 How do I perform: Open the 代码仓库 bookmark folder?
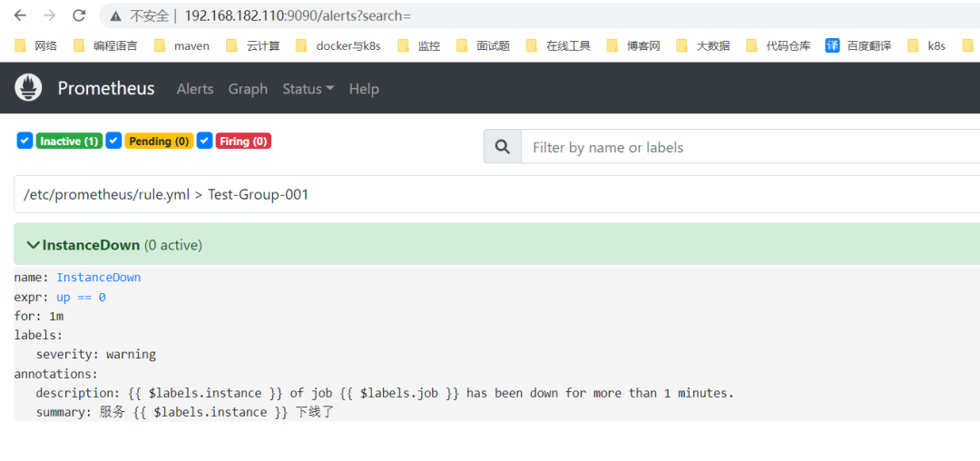779,45
